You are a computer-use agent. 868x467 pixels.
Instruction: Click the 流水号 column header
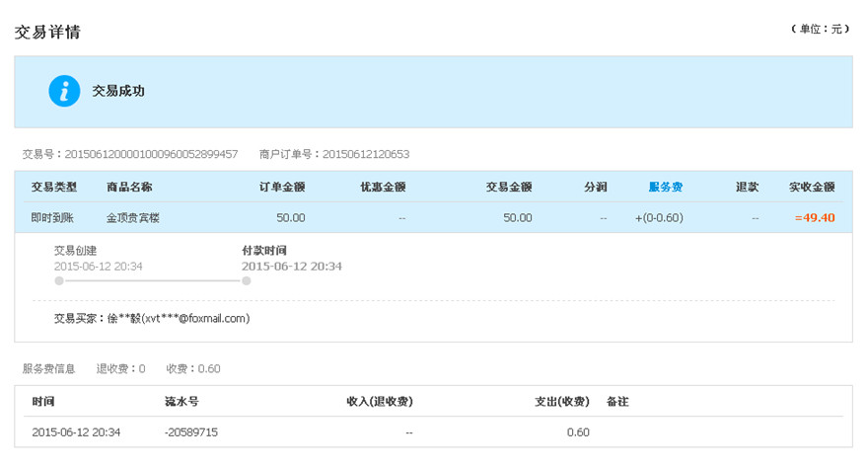181,402
